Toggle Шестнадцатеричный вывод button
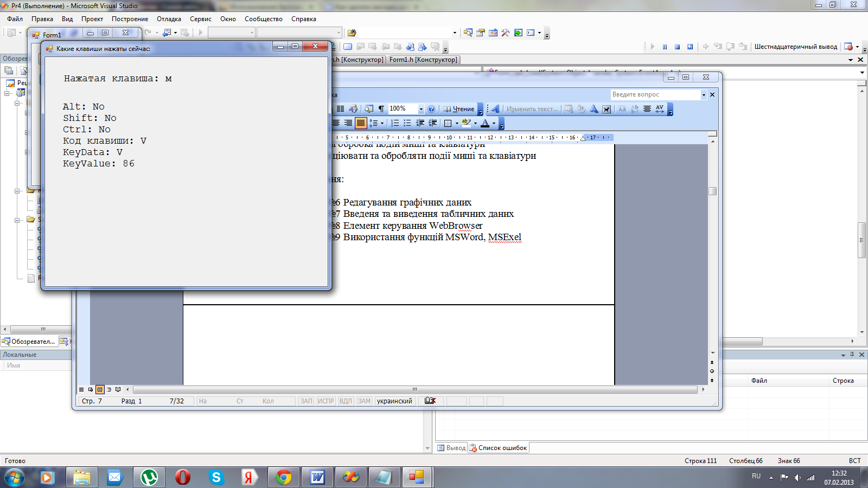This screenshot has height=488, width=868. (x=795, y=47)
